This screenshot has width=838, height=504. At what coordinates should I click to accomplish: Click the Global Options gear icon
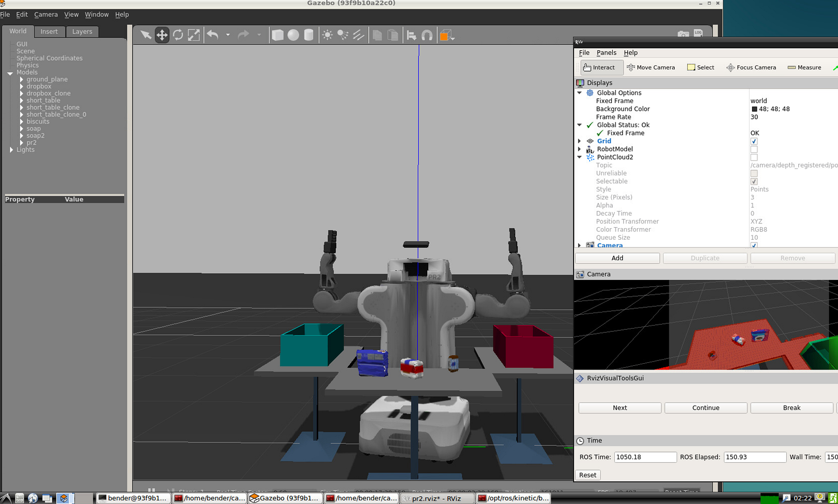(x=590, y=93)
